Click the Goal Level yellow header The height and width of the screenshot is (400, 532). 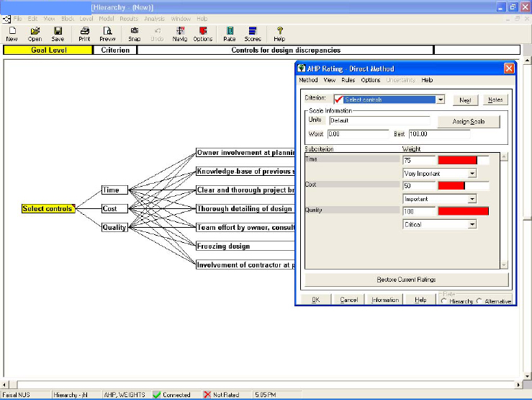tap(48, 50)
